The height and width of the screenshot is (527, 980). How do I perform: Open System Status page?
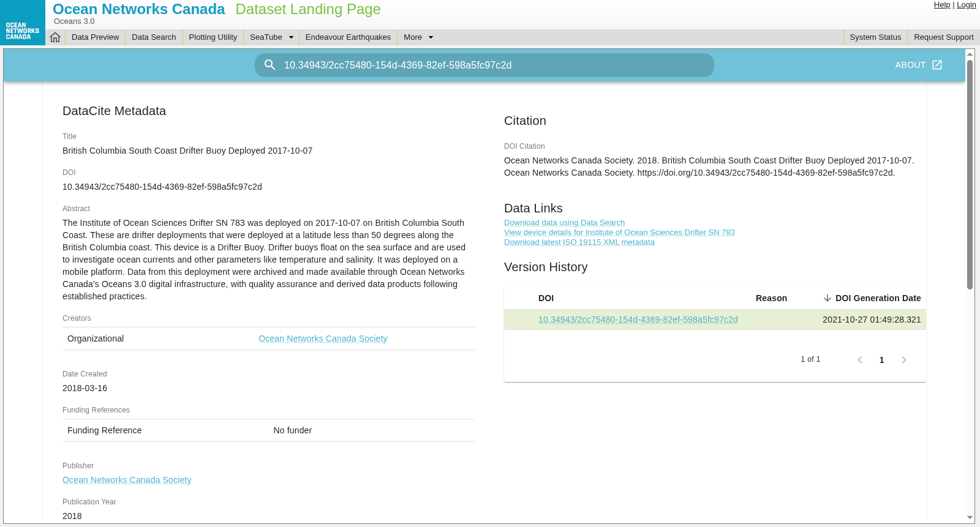click(x=875, y=37)
